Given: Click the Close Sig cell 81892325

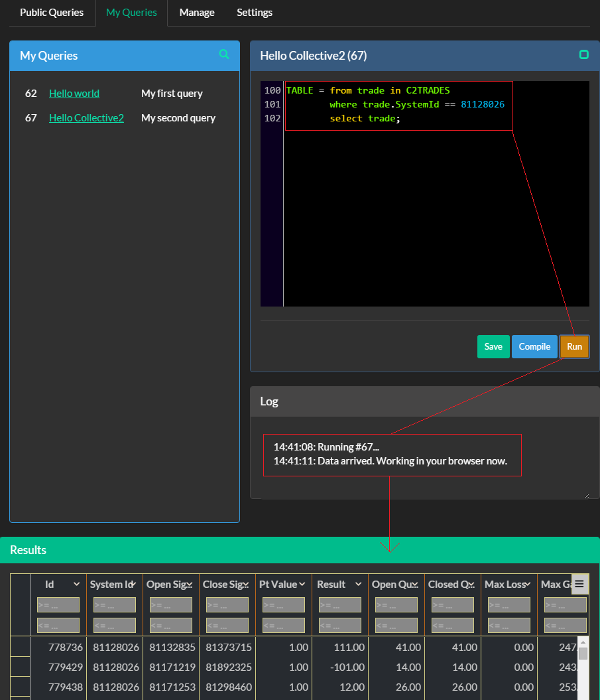Looking at the screenshot, I should tap(227, 667).
